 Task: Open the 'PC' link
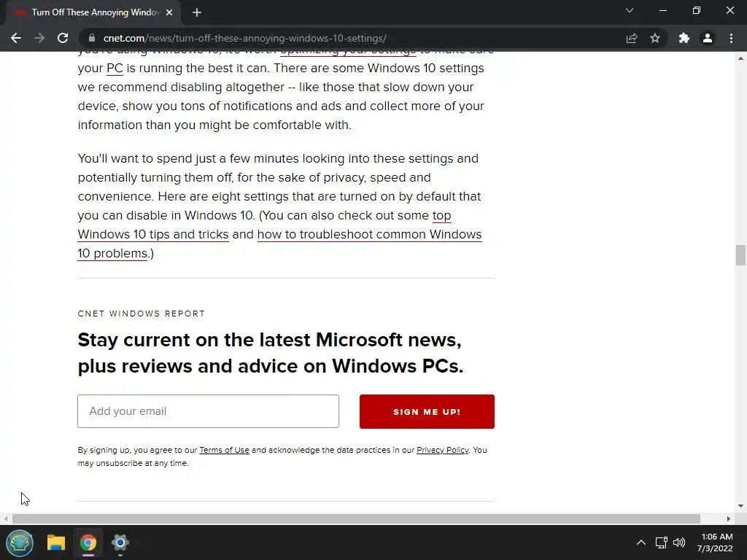[115, 68]
